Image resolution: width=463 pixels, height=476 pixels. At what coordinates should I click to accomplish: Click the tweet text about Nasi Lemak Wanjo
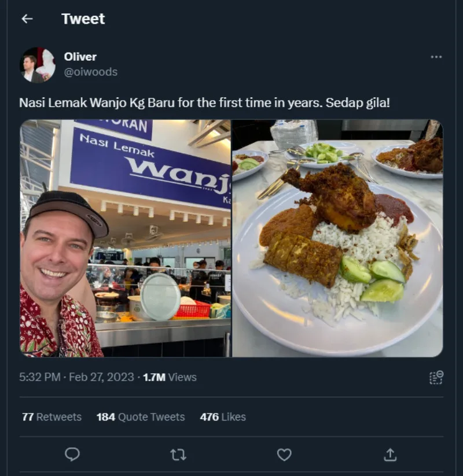[x=204, y=103]
